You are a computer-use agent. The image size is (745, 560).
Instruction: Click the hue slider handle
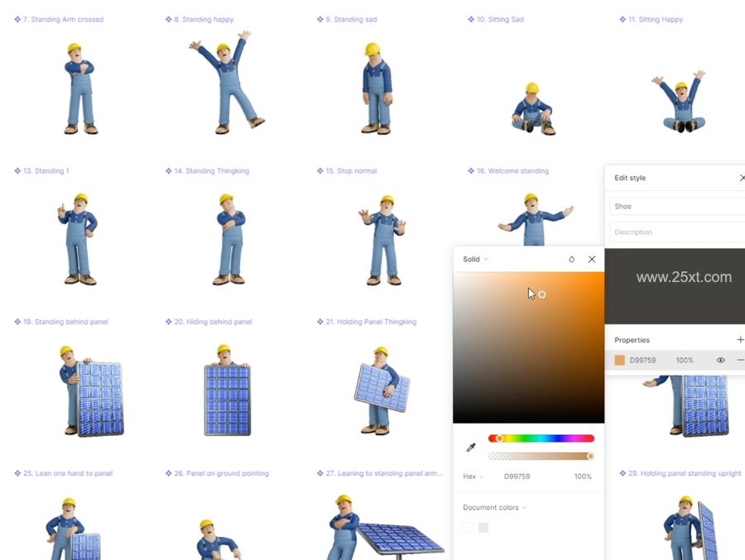(499, 438)
